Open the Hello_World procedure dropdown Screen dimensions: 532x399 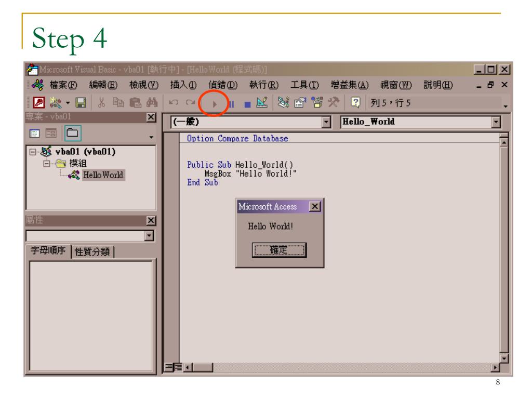pyautogui.click(x=496, y=122)
